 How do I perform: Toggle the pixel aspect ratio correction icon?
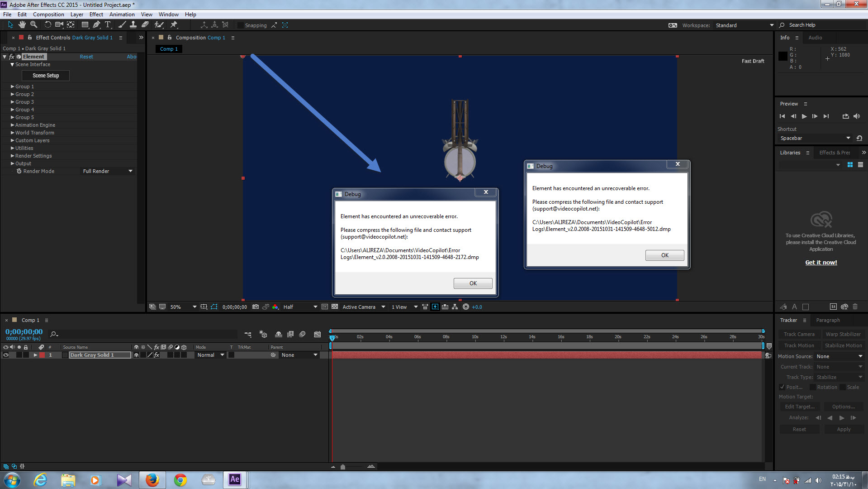(425, 307)
